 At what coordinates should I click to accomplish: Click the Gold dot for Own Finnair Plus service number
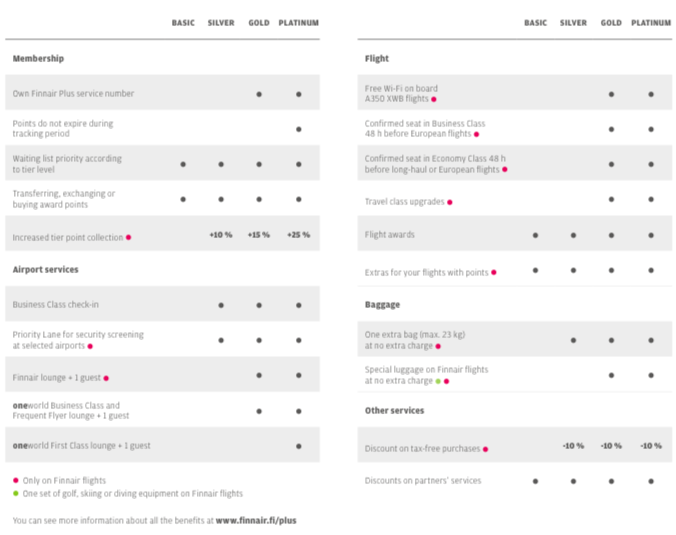click(259, 94)
